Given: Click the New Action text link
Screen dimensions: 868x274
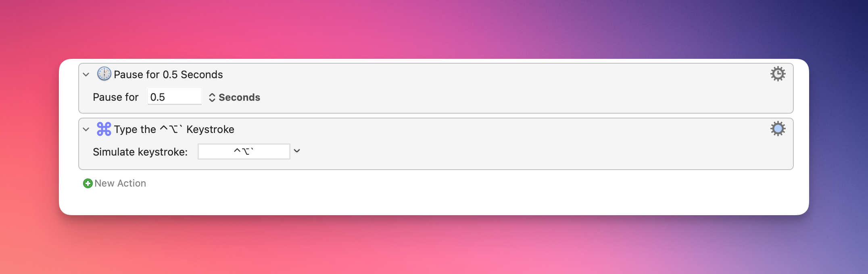Looking at the screenshot, I should 120,183.
